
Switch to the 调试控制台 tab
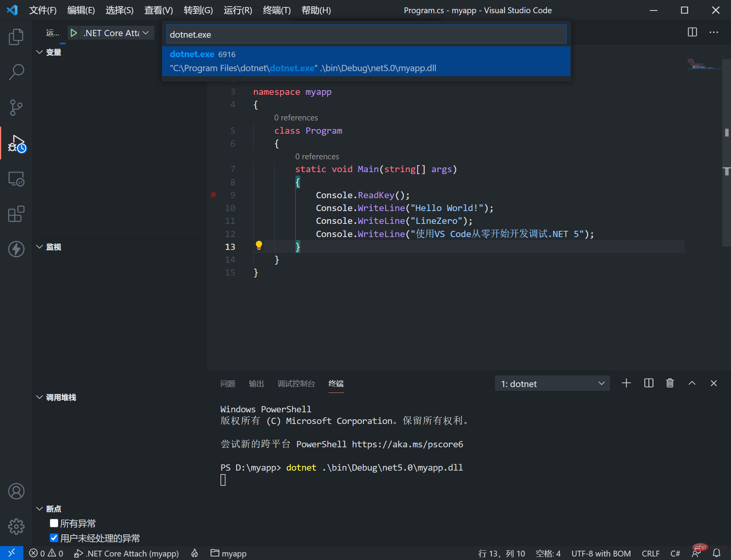[296, 384]
